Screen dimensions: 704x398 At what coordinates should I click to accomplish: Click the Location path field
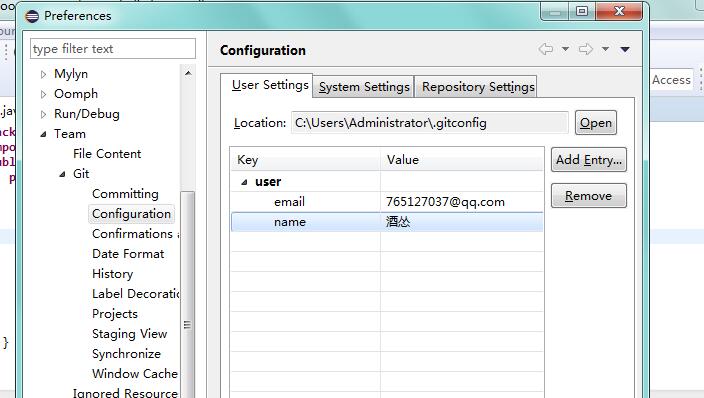click(x=430, y=123)
